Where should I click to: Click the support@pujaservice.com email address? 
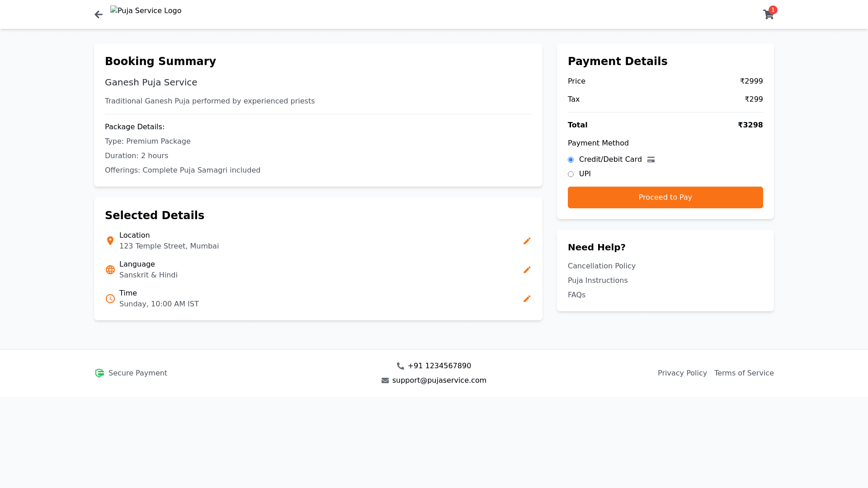439,380
